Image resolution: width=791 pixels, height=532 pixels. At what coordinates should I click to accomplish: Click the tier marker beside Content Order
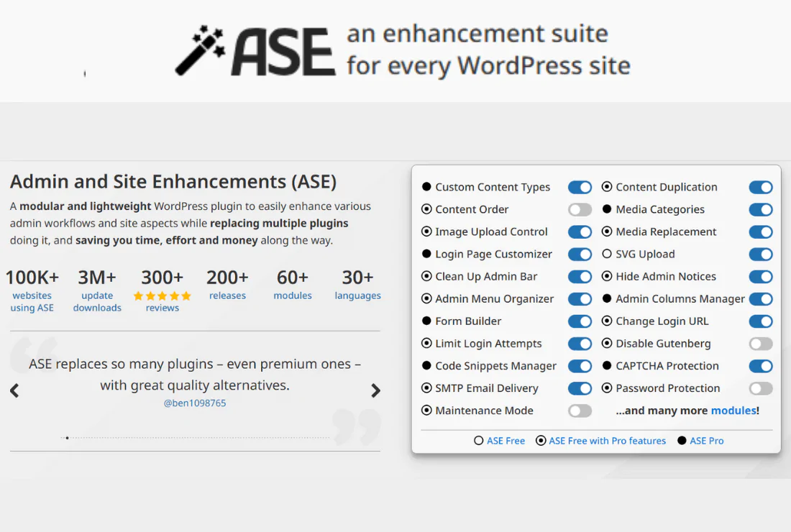point(426,209)
